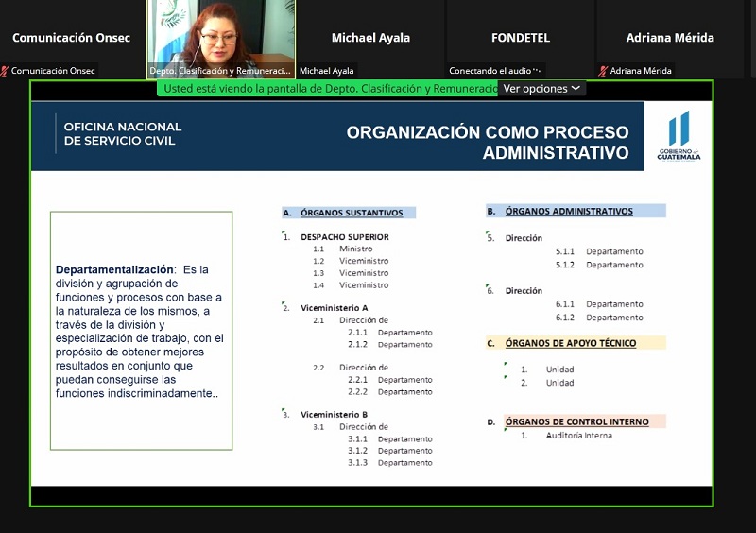Open the Ver opciones dropdown
Screen dimensions: 756x533
pyautogui.click(x=541, y=89)
